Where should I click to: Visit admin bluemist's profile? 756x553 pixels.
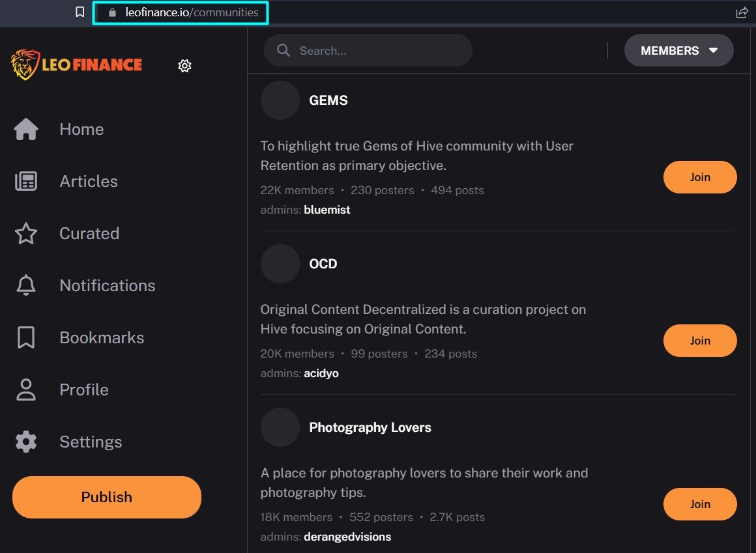click(x=327, y=210)
